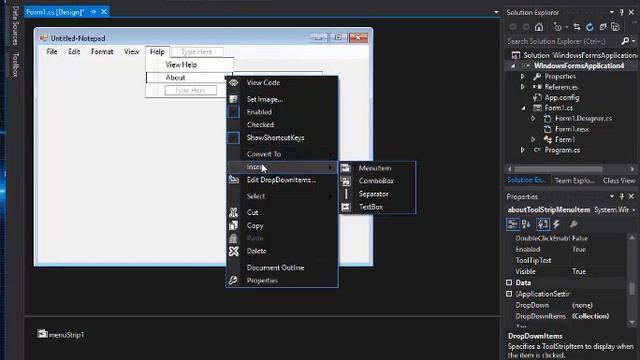Click the Refresh icon in Solution Explorer toolbar

pyautogui.click(x=590, y=27)
